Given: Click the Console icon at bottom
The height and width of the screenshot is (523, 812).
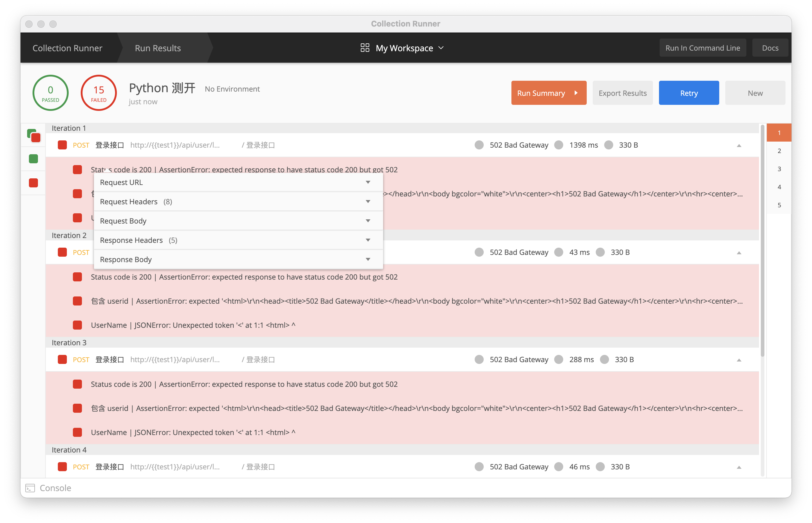Looking at the screenshot, I should click(30, 488).
